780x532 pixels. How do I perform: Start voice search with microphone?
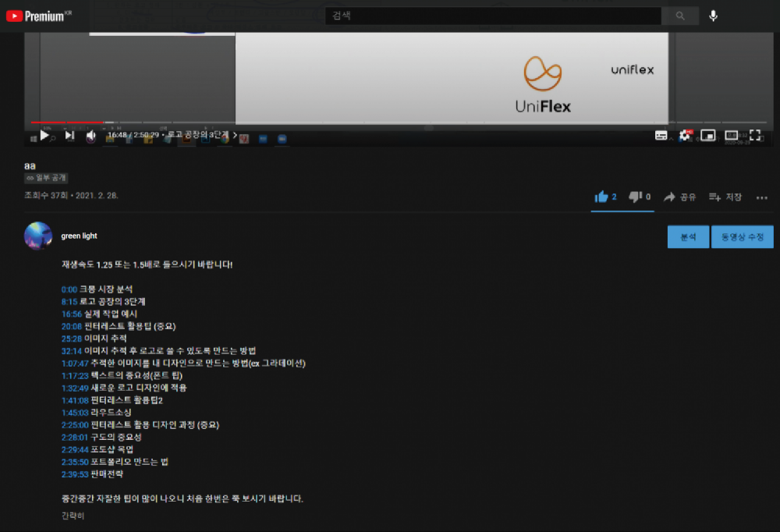pos(714,16)
